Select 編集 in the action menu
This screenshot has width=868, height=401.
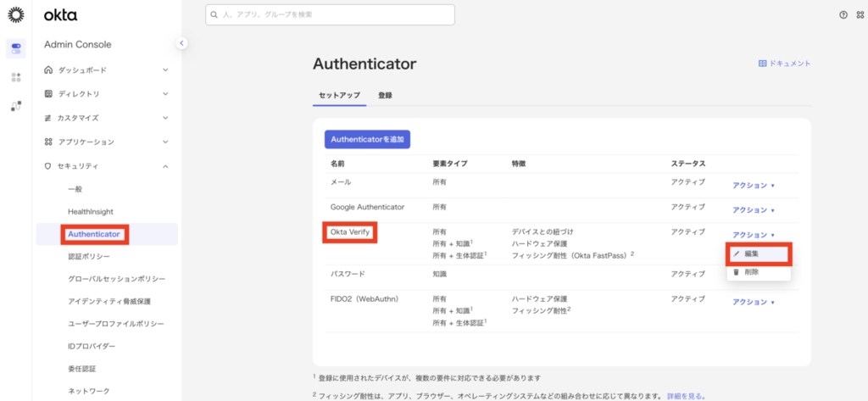pyautogui.click(x=759, y=253)
